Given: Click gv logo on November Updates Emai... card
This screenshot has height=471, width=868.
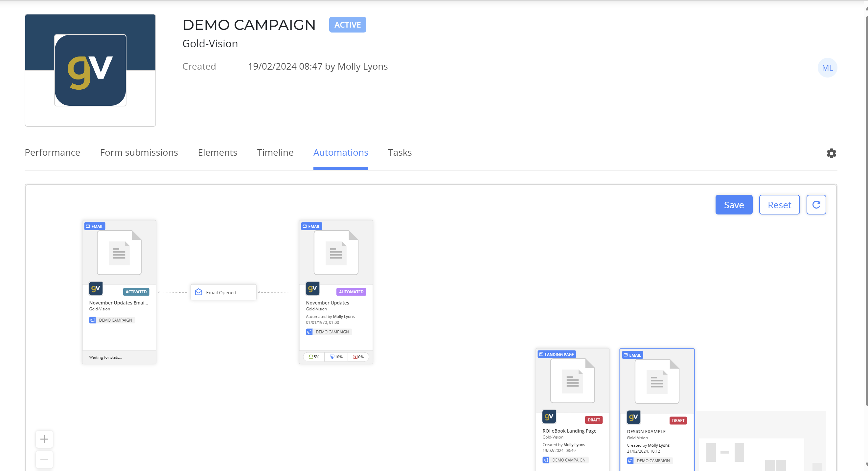Looking at the screenshot, I should point(96,288).
